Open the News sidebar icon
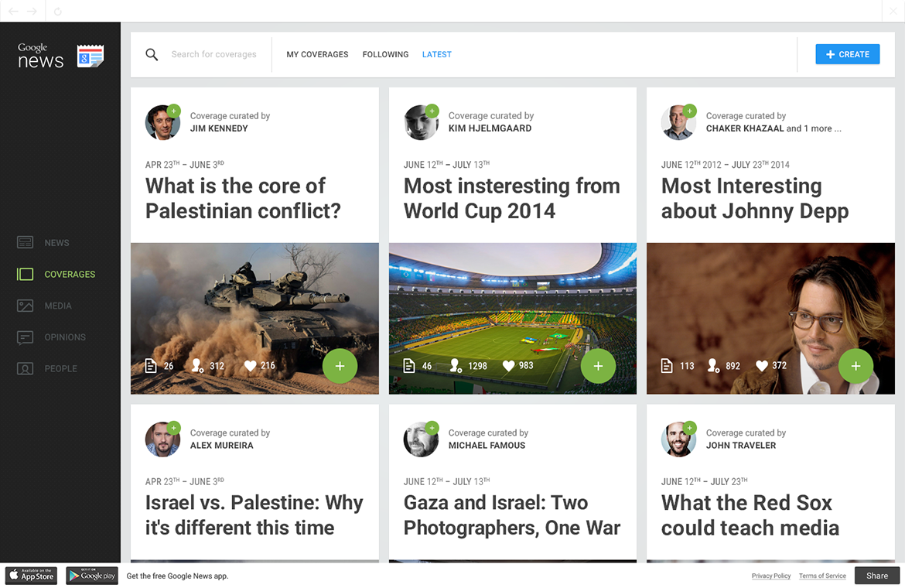 (x=26, y=242)
